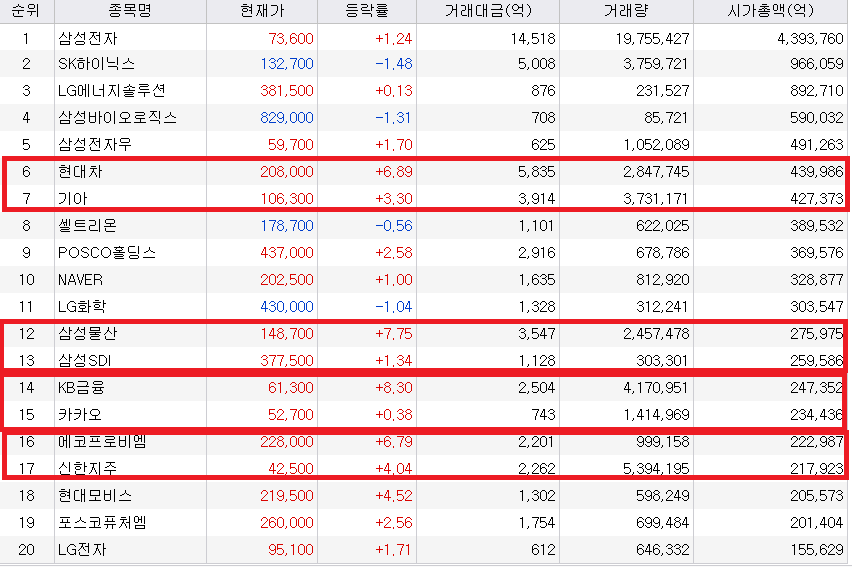The width and height of the screenshot is (852, 567).
Task: Select the KB금융 stock name
Action: pyautogui.click(x=82, y=388)
